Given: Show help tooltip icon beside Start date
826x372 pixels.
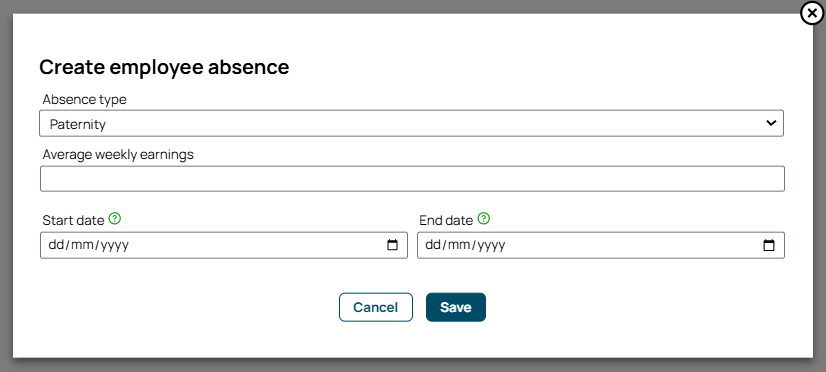Looking at the screenshot, I should pyautogui.click(x=114, y=219).
